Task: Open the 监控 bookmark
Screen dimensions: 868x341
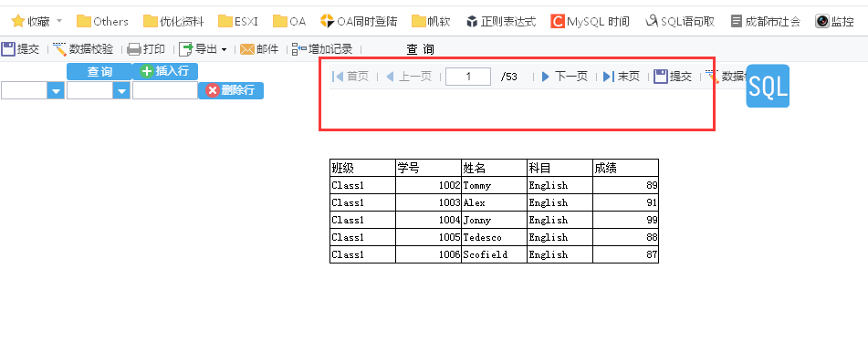Action: click(835, 22)
